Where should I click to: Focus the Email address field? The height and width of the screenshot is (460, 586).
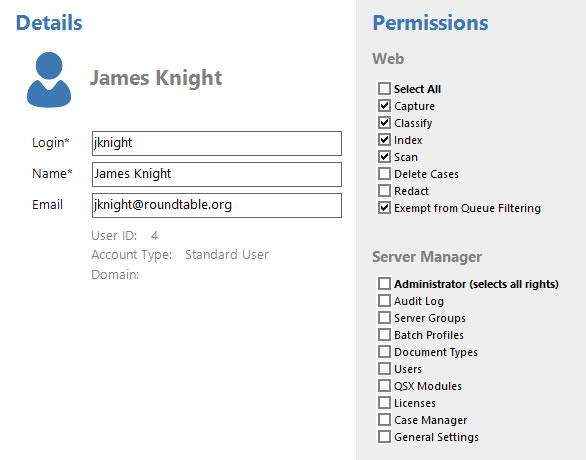217,206
